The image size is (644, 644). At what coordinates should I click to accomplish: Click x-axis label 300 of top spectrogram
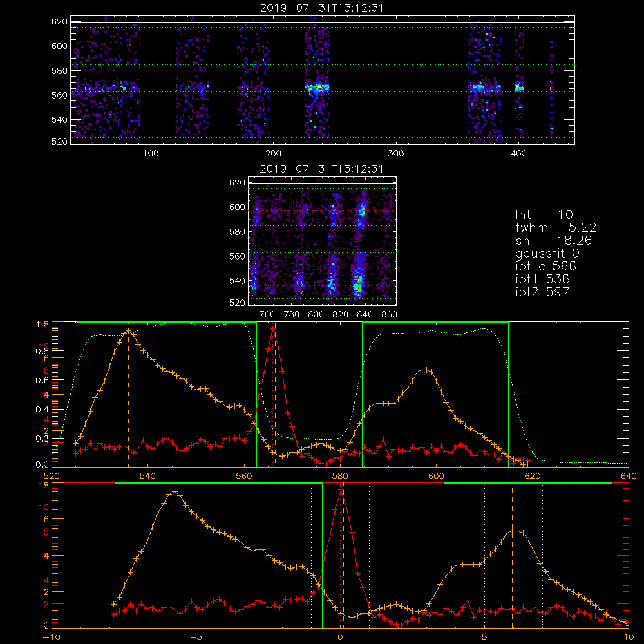coord(395,154)
